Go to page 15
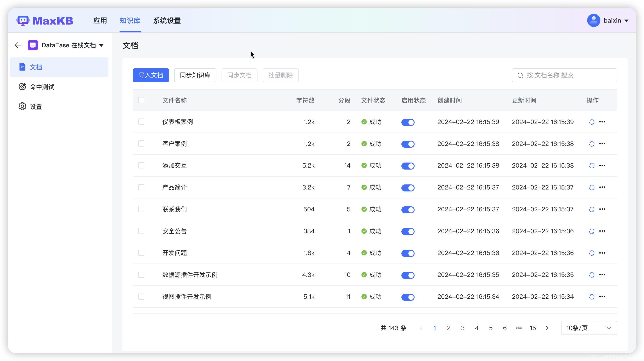This screenshot has width=644, height=361. click(x=533, y=328)
